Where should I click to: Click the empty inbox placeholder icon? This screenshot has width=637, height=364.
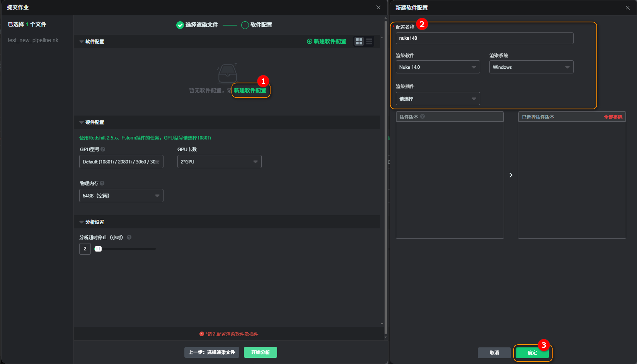click(x=227, y=73)
